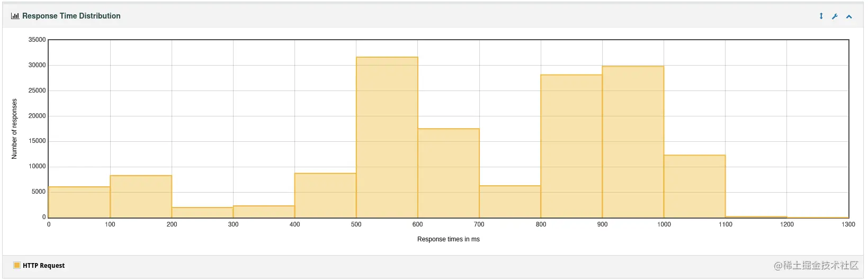This screenshot has width=868, height=280.
Task: Click the Number of responses axis label
Action: pos(14,129)
